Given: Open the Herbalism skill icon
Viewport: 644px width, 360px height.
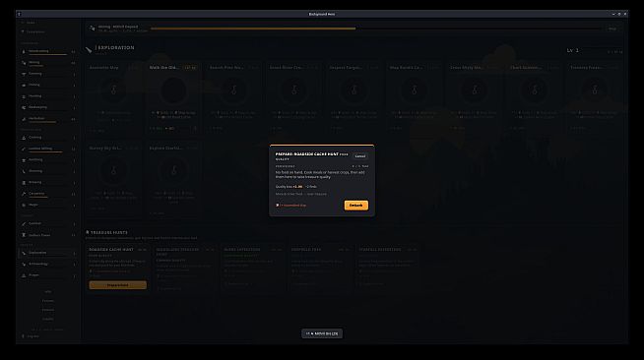Looking at the screenshot, I should tap(24, 119).
